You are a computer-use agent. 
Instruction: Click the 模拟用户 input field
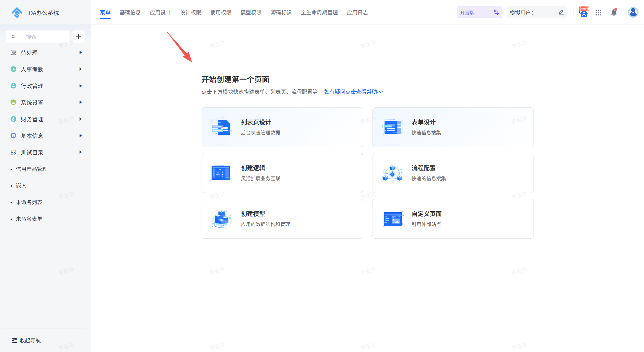[x=537, y=12]
